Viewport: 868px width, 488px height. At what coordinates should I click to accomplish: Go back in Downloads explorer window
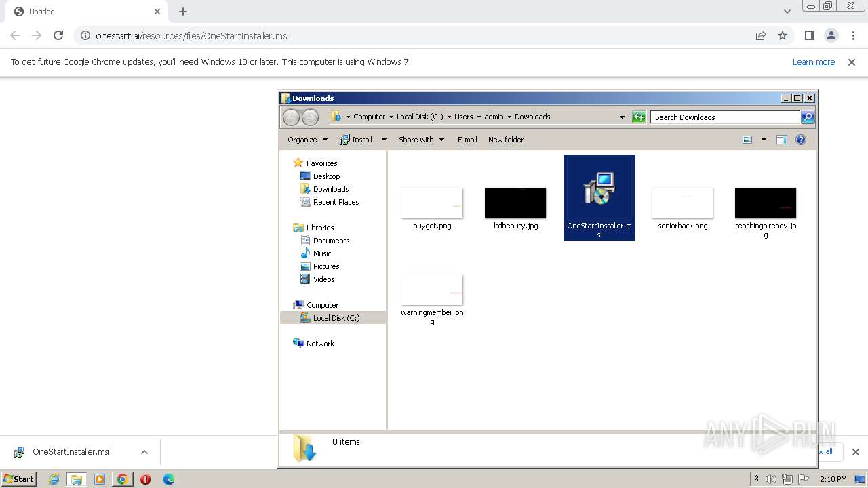click(291, 117)
